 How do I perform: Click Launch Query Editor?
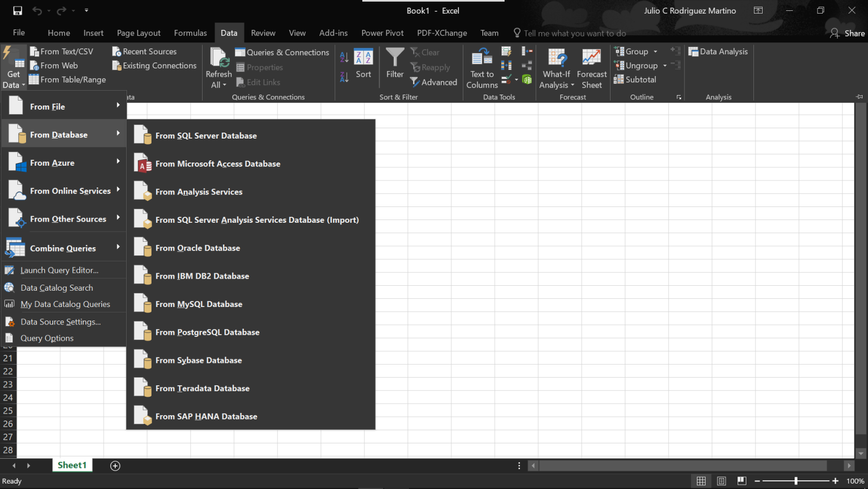[64, 270]
